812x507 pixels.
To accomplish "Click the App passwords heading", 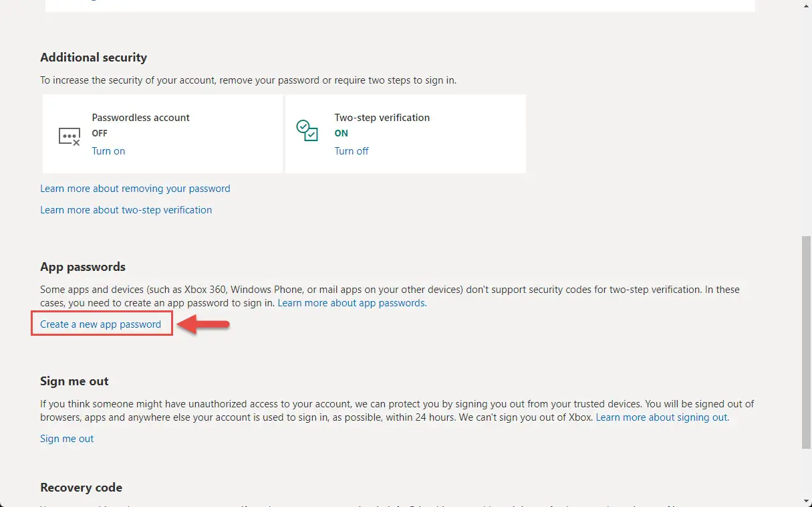I will [x=83, y=267].
